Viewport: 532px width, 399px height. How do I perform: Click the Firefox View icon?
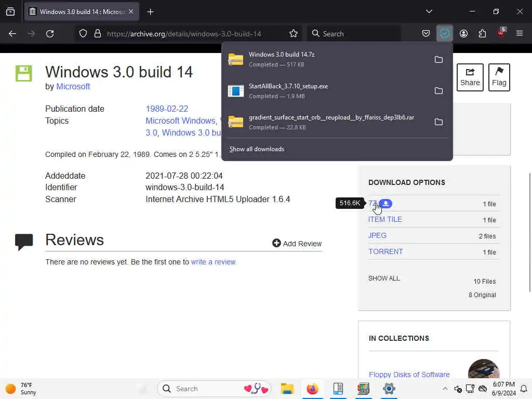pyautogui.click(x=10, y=12)
